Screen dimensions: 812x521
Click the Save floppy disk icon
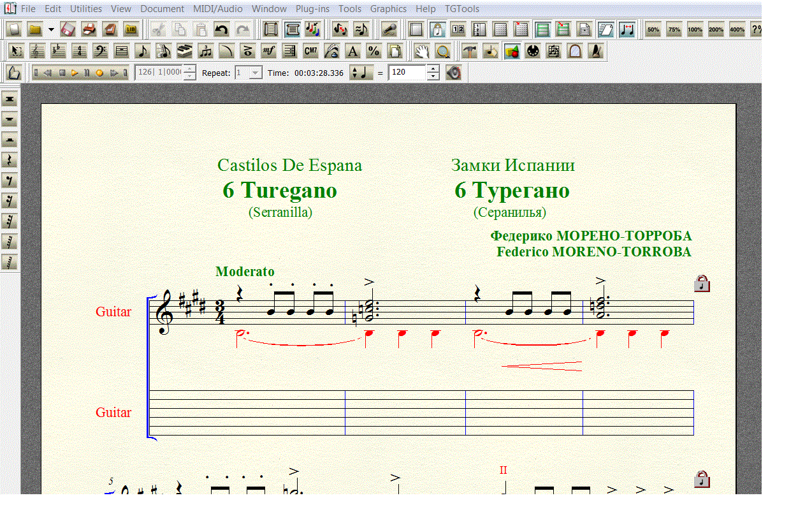[x=68, y=29]
